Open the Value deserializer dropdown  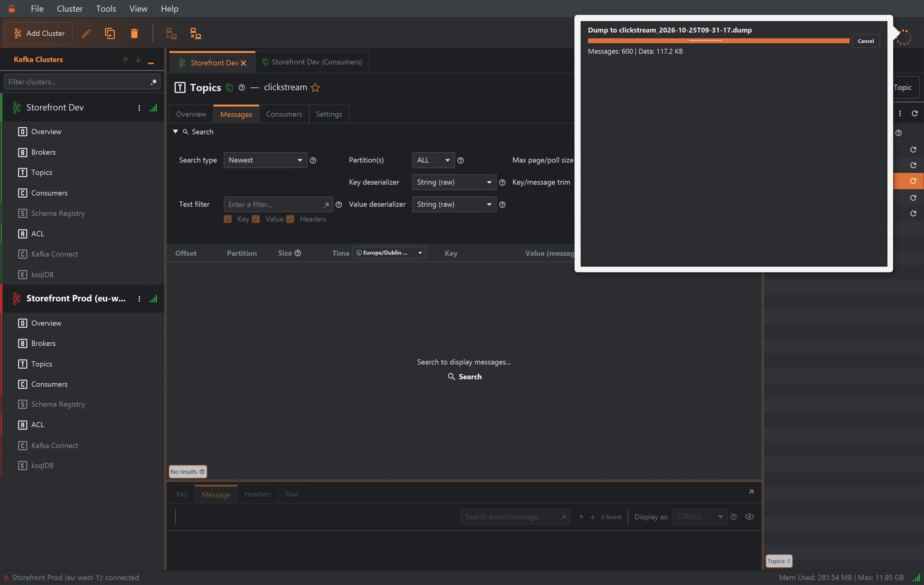[x=454, y=205]
